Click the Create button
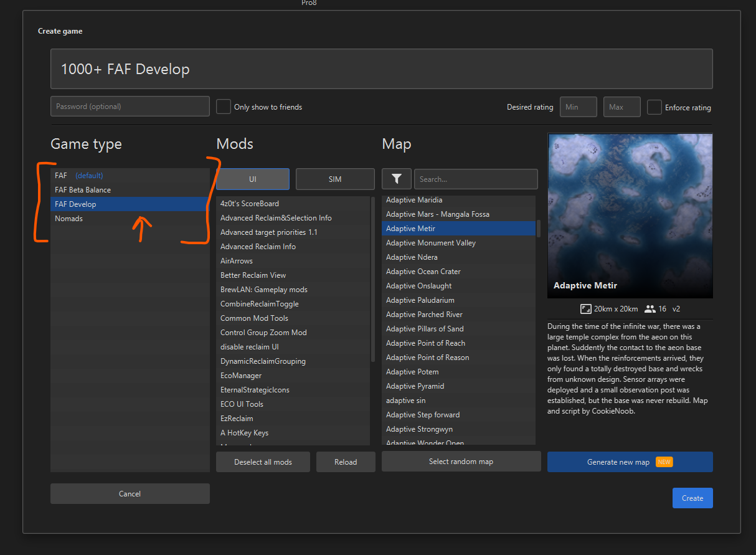The height and width of the screenshot is (555, 756). click(692, 498)
